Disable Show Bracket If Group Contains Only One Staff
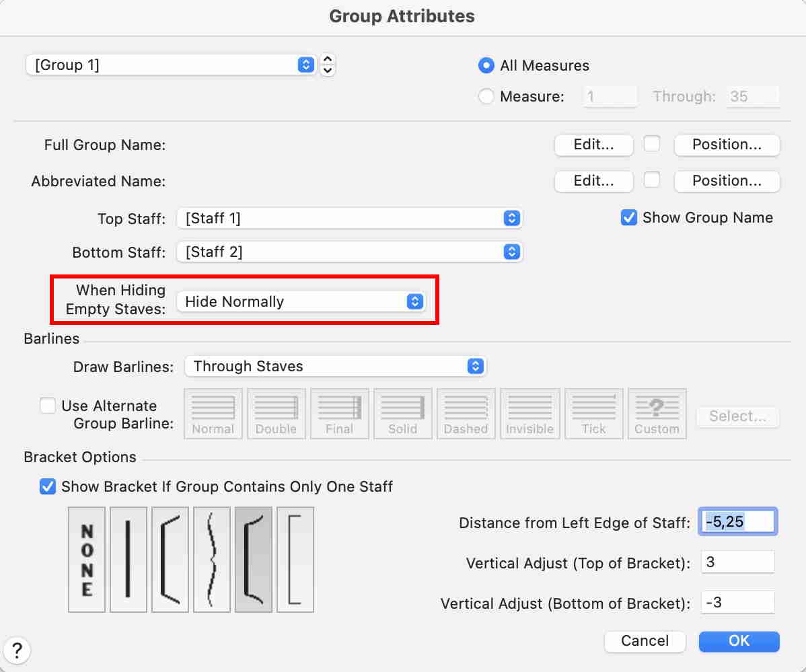The image size is (806, 672). (48, 486)
